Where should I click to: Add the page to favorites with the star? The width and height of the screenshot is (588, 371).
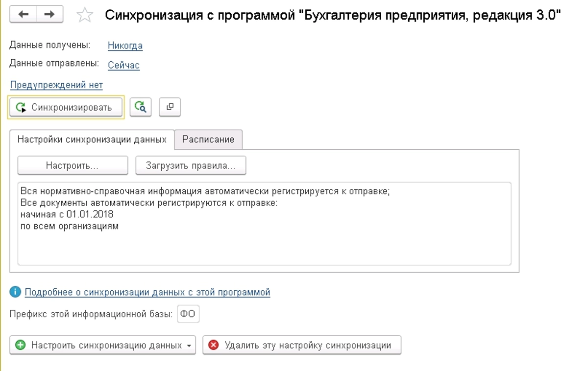click(x=85, y=15)
